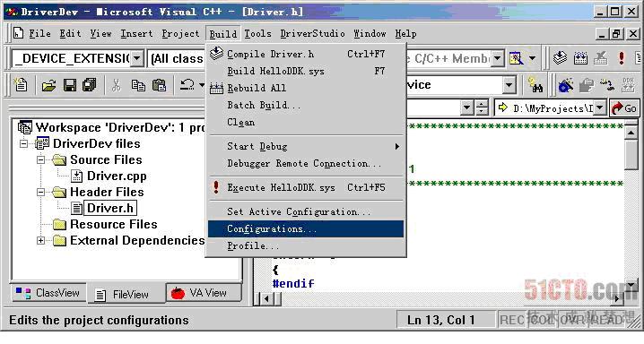Click the document icon left of File menu
This screenshot has height=344, width=644.
pyautogui.click(x=18, y=33)
